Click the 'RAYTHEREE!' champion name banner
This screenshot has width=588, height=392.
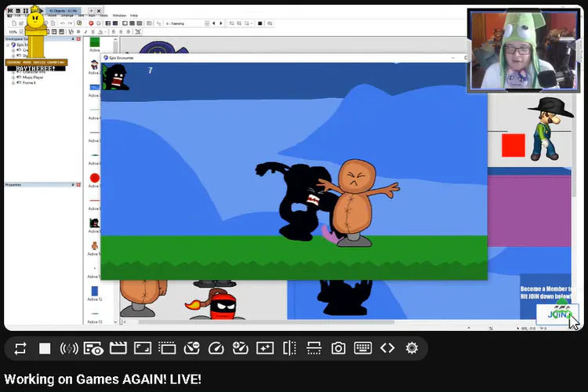35,69
